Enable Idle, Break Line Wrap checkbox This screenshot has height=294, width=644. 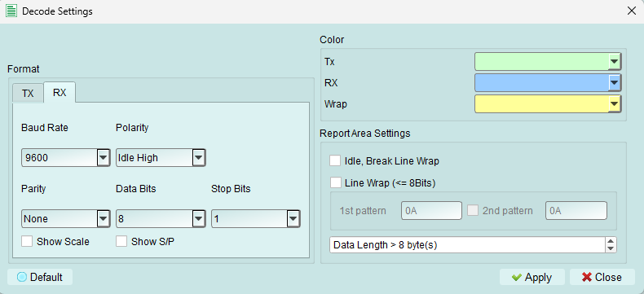335,160
